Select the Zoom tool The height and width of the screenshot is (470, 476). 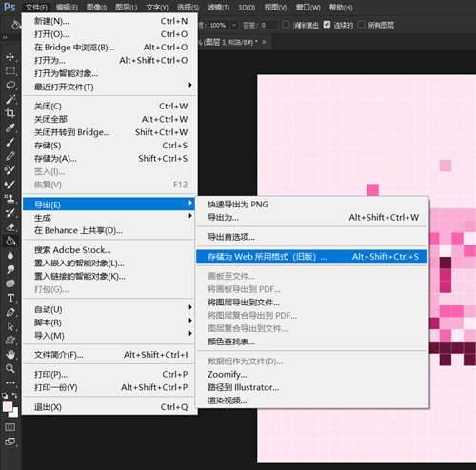tap(10, 368)
